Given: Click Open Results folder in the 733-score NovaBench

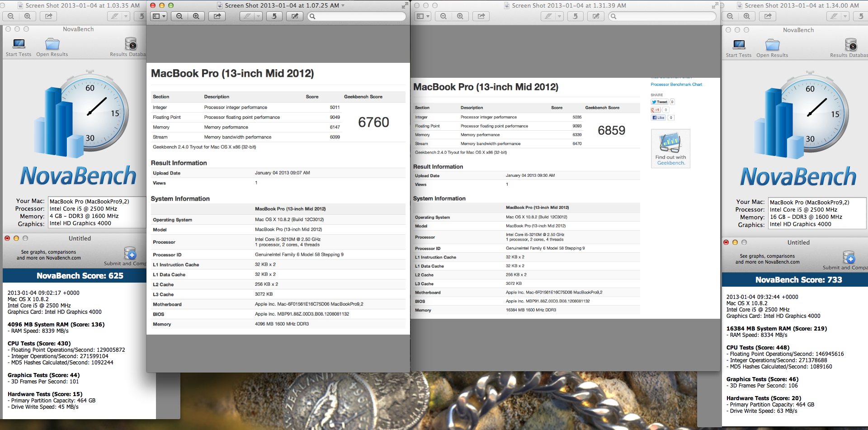Looking at the screenshot, I should point(773,45).
